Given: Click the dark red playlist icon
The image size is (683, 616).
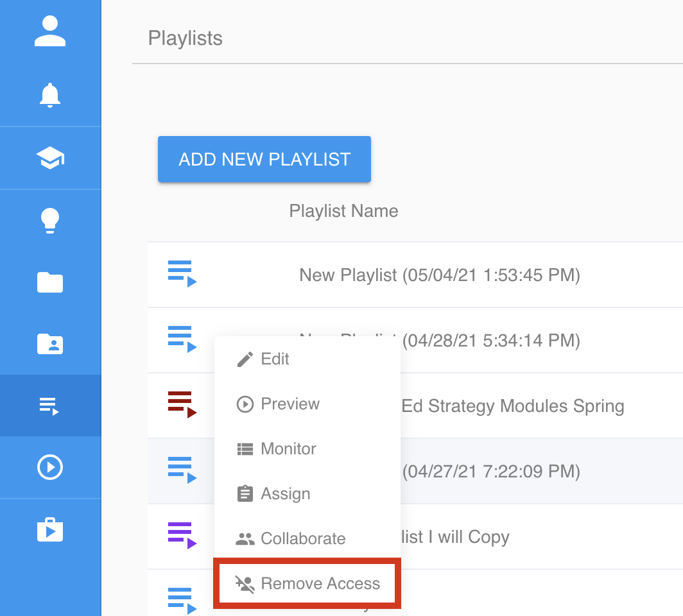Looking at the screenshot, I should tap(182, 404).
